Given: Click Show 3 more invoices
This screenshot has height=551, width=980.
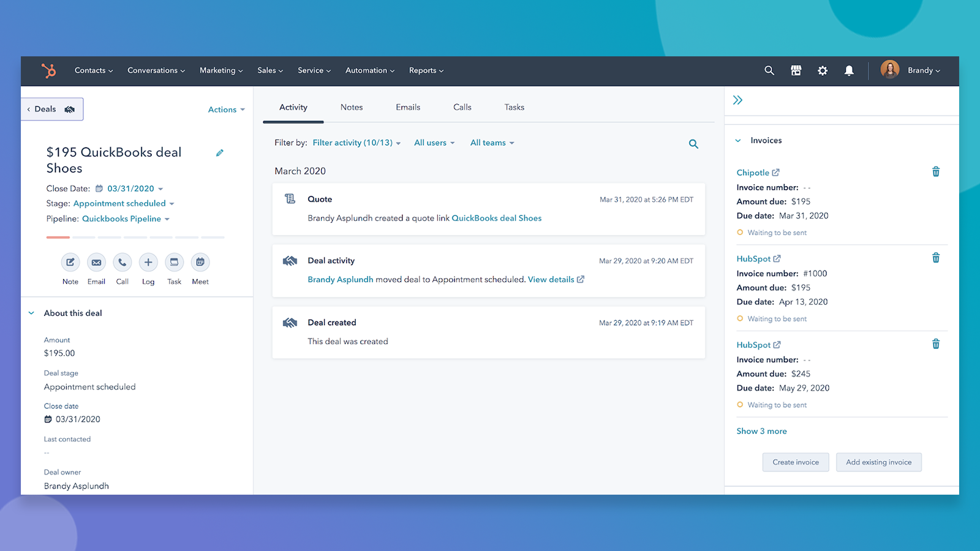Looking at the screenshot, I should click(x=761, y=431).
